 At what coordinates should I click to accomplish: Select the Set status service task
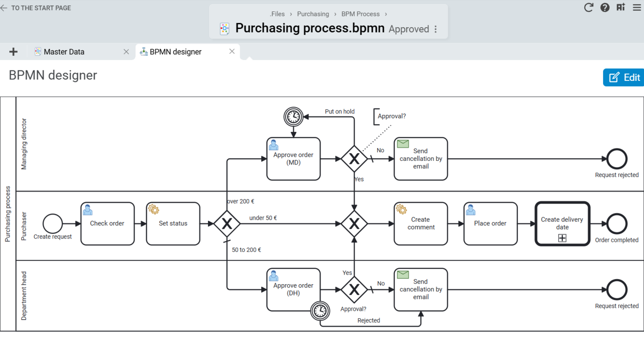(173, 223)
